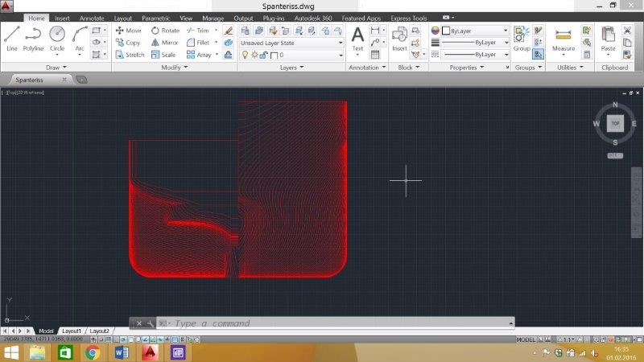Click the AutoCAD application menu logo
Viewport: 644px width, 362px height.
[6, 6]
